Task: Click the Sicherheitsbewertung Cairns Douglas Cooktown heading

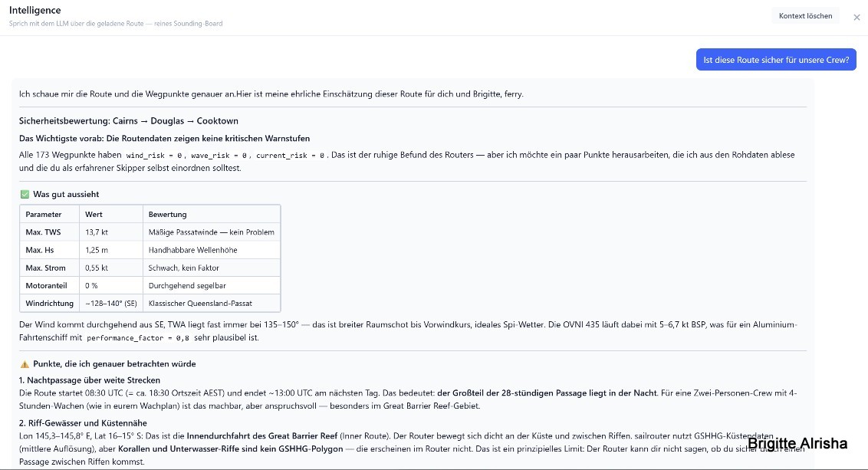Action: point(128,120)
